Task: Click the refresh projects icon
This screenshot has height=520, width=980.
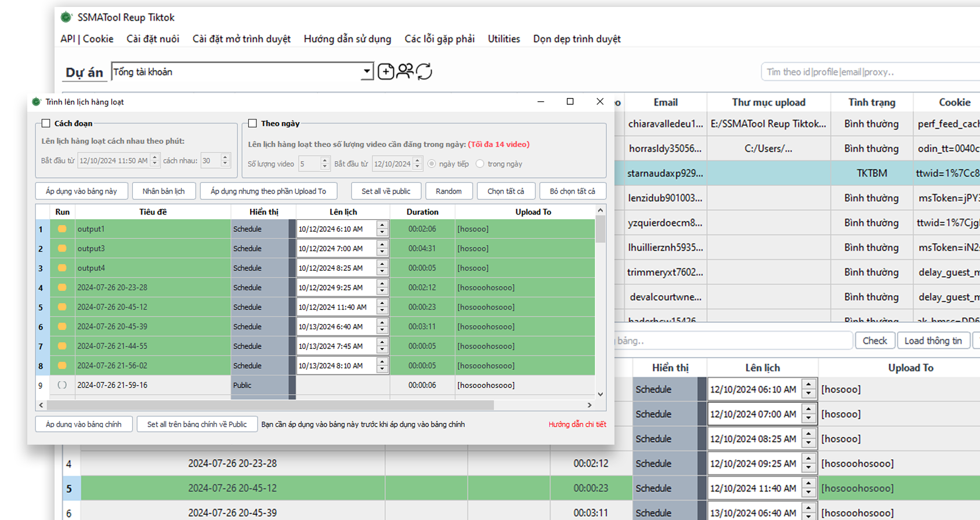Action: [424, 72]
